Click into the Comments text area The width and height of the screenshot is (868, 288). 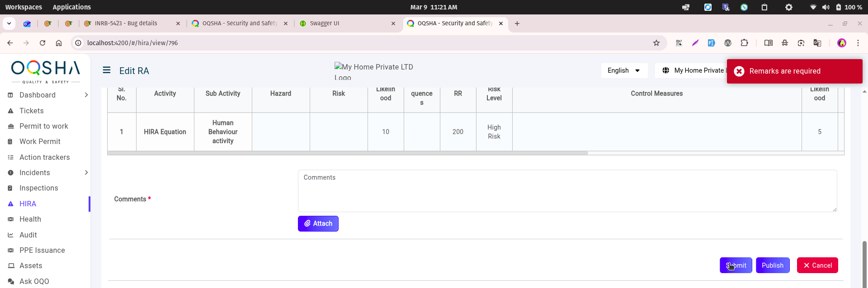(567, 191)
